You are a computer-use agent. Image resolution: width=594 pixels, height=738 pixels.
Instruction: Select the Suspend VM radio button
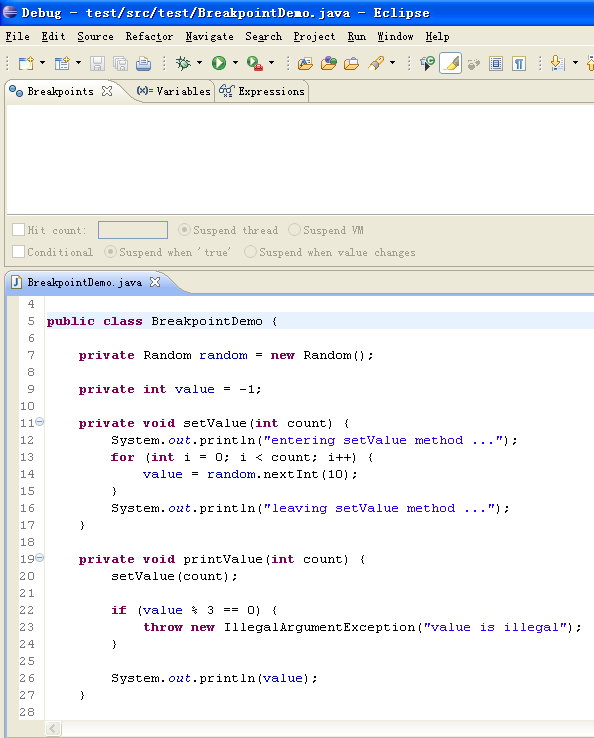(294, 230)
